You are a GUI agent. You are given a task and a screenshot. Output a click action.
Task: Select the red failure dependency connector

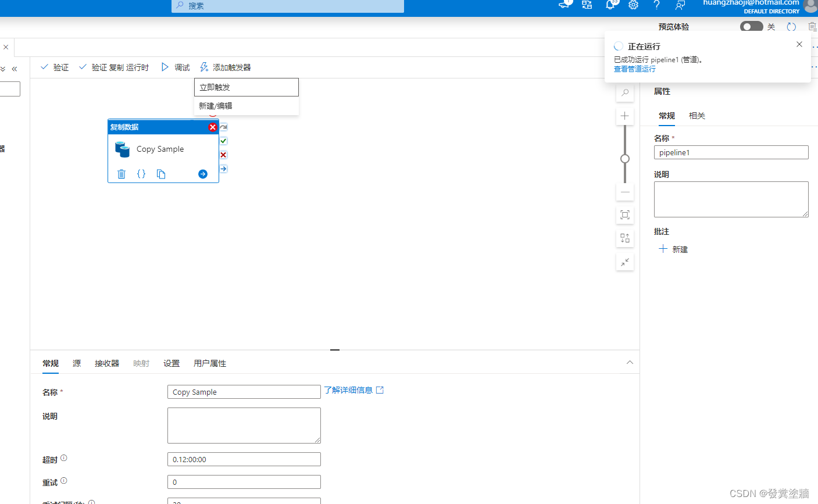(223, 155)
